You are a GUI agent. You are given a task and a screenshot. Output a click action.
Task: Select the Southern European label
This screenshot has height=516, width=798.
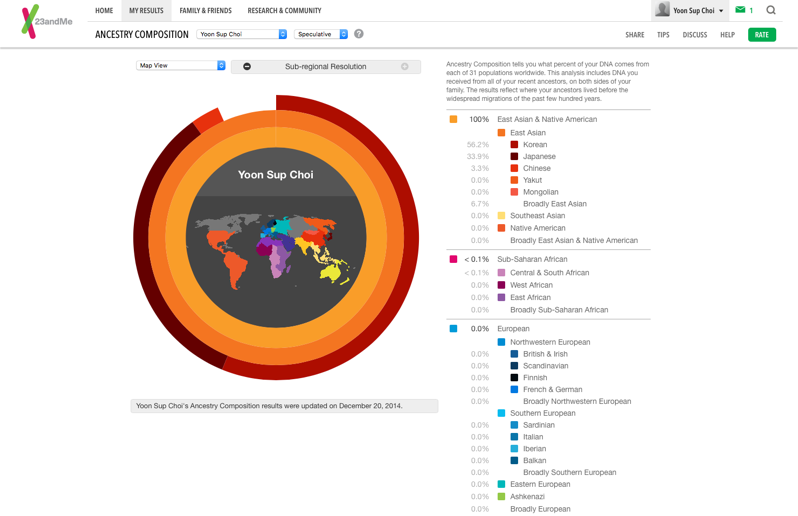click(543, 413)
